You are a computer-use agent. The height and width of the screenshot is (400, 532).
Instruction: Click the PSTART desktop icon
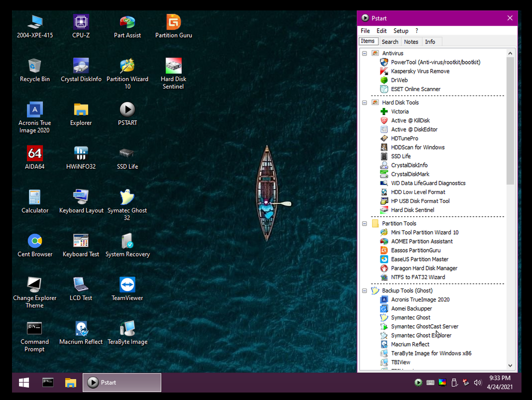point(127,113)
